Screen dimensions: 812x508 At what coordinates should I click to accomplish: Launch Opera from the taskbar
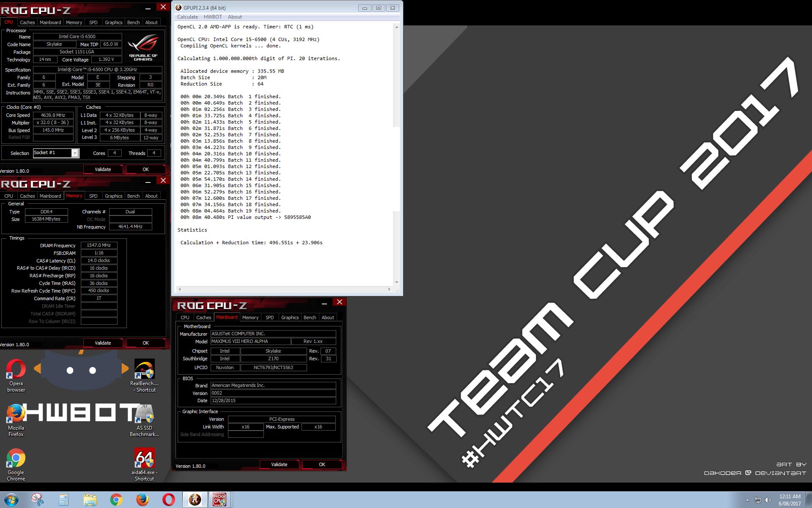coord(169,500)
